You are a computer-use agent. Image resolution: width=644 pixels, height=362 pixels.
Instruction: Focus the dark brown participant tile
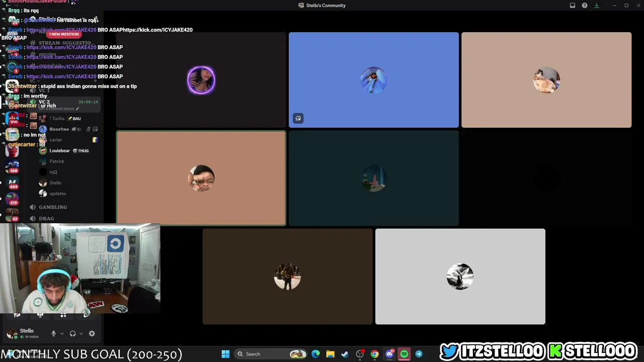coord(287,277)
